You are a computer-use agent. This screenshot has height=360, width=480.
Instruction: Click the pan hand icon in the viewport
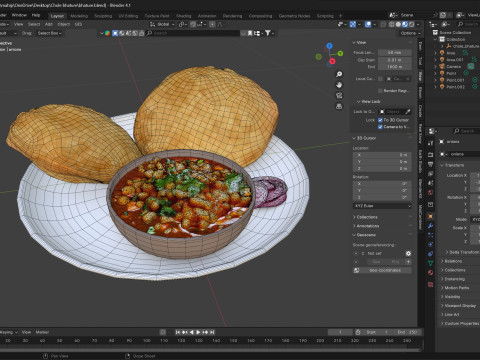339,85
